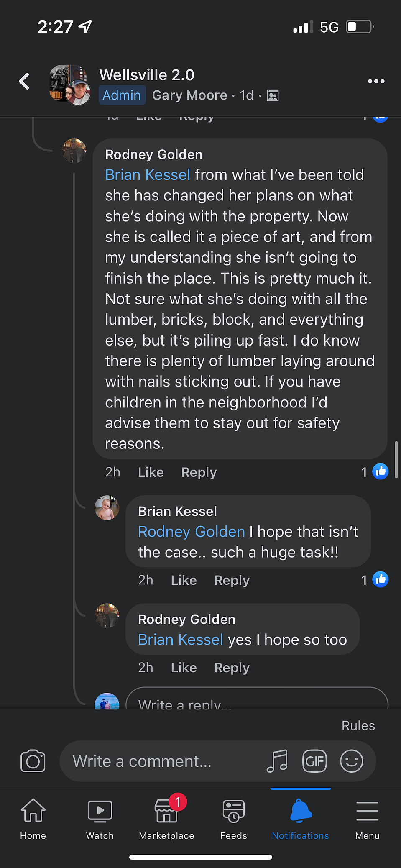
Task: Open the group Rules link
Action: click(358, 725)
